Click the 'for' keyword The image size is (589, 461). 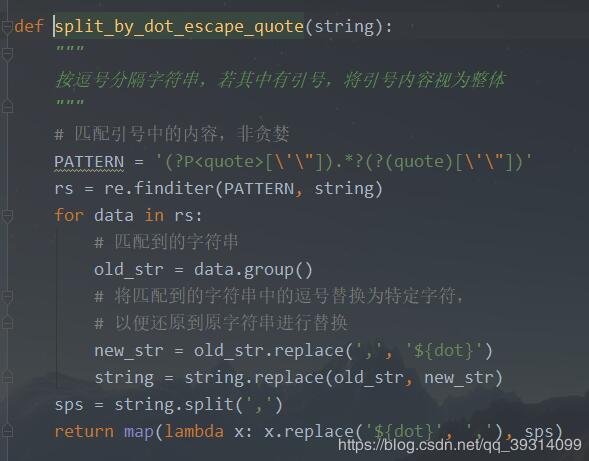click(69, 216)
